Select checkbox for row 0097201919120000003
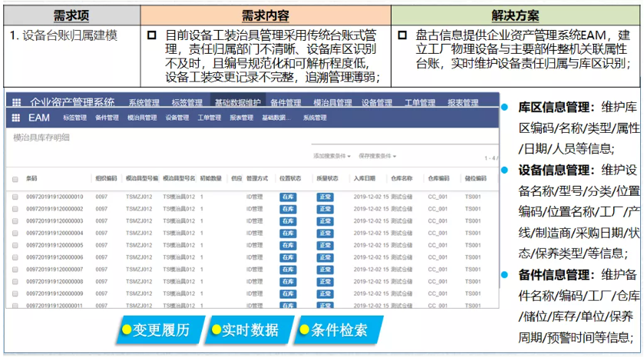This screenshot has width=644, height=357. 15,221
